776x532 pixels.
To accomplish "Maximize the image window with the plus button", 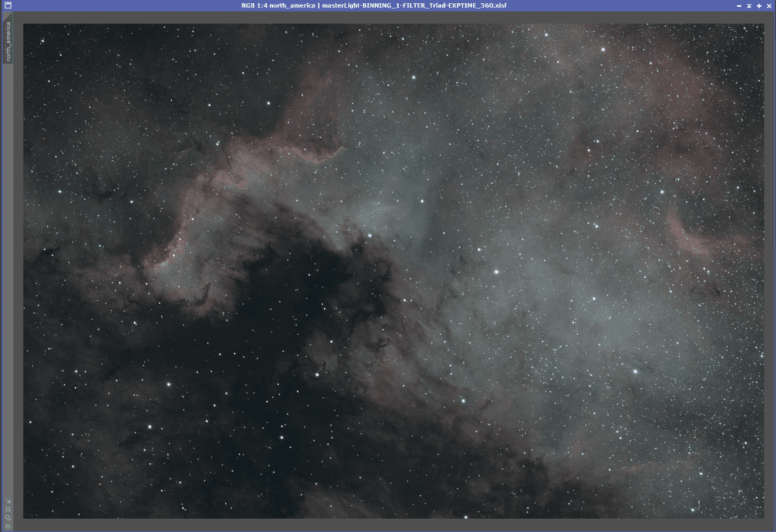I will click(759, 5).
